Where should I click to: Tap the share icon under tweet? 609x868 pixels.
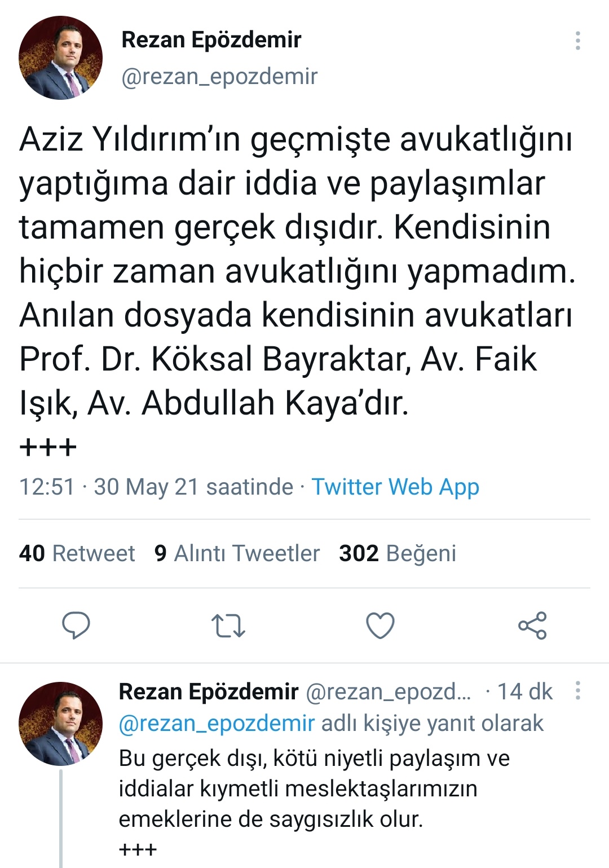click(532, 625)
